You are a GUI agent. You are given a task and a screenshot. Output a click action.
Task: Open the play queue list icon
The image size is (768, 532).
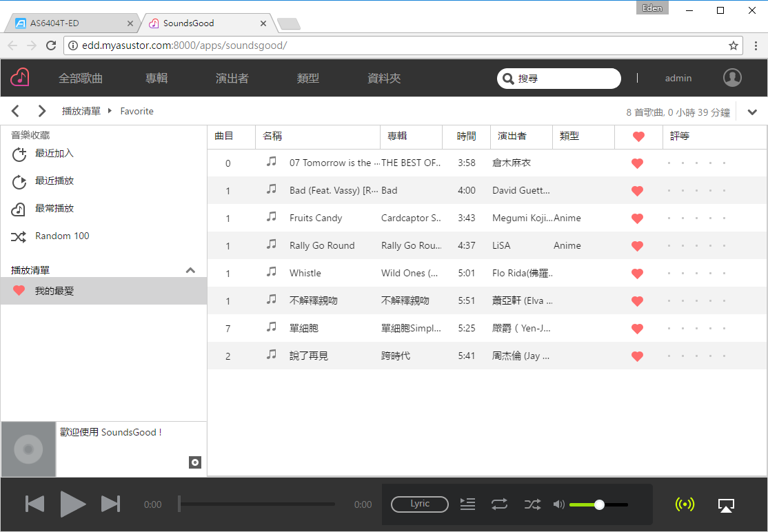tap(467, 504)
